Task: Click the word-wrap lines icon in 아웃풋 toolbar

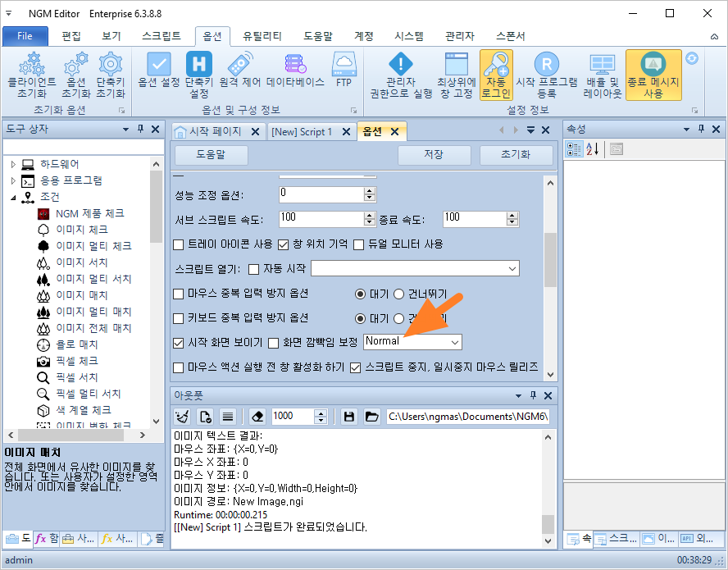Action: 228,417
